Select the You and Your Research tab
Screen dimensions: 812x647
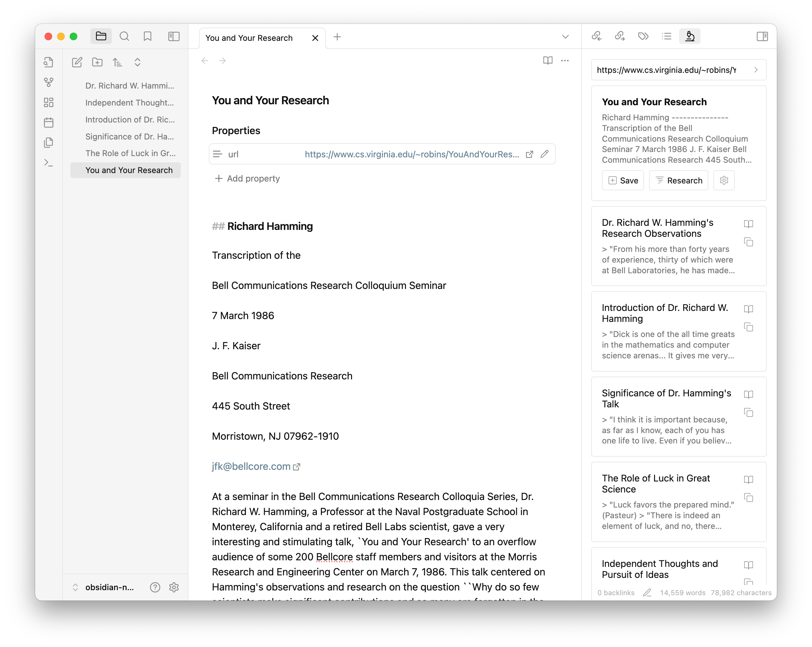click(249, 38)
